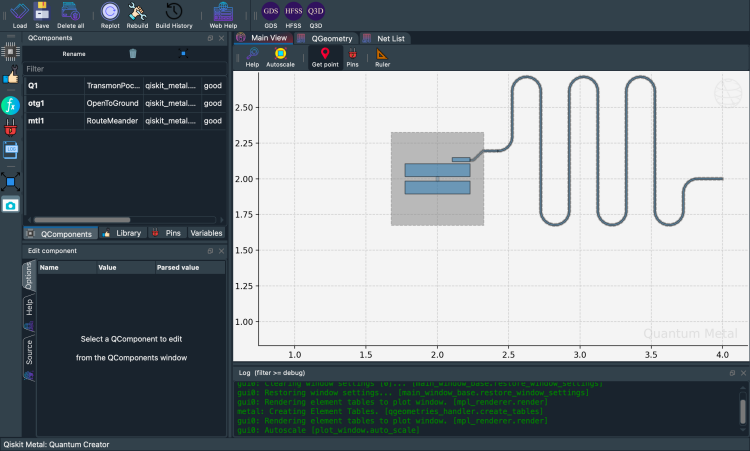Open the HFSS renderer
Viewport: 750px width, 451px height.
click(293, 15)
